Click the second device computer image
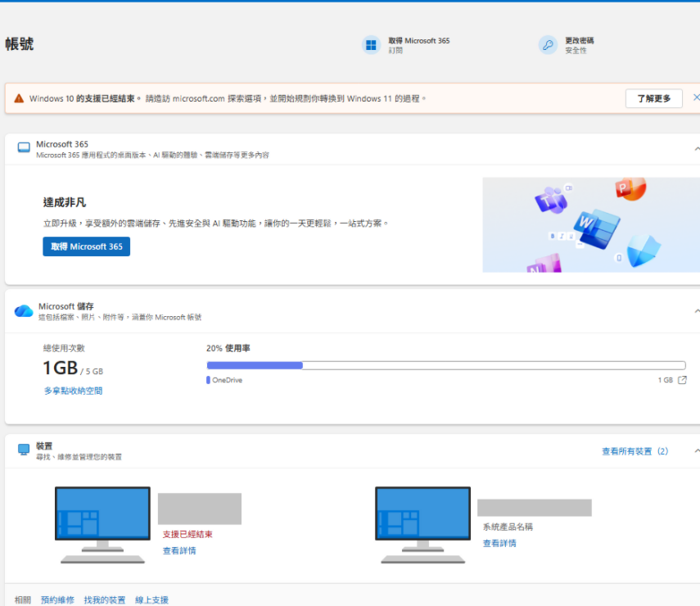 (422, 525)
